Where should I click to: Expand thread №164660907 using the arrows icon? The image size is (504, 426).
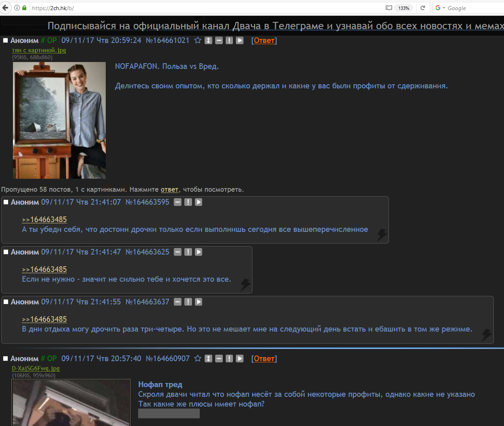coord(208,358)
